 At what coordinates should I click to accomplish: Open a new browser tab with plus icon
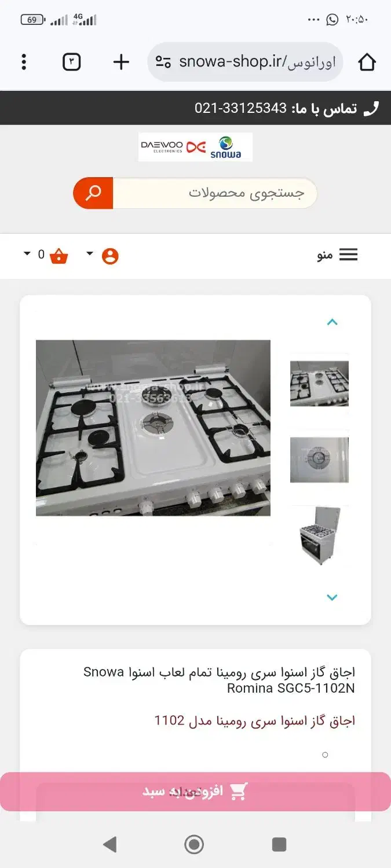click(x=120, y=62)
